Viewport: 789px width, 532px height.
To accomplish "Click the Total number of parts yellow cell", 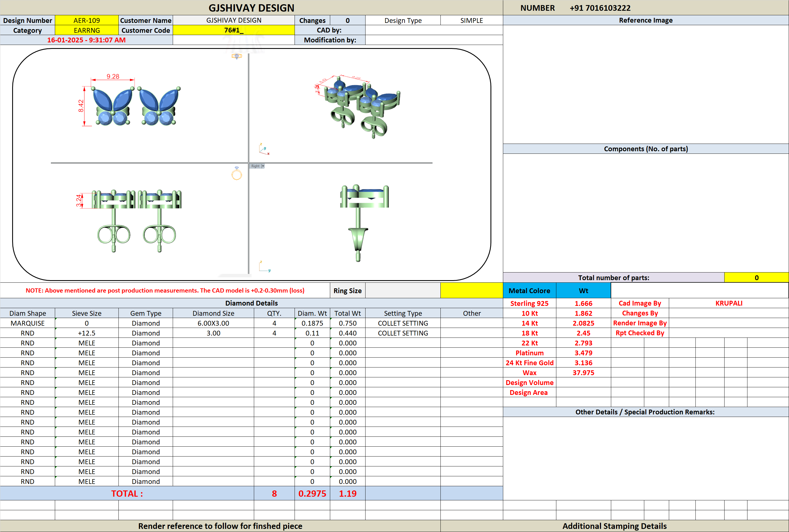I will [756, 278].
